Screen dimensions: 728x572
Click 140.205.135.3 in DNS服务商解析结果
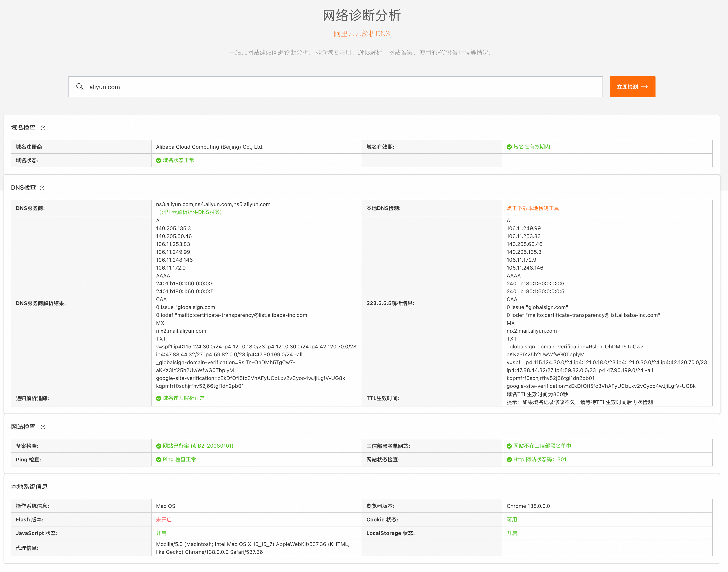(173, 228)
